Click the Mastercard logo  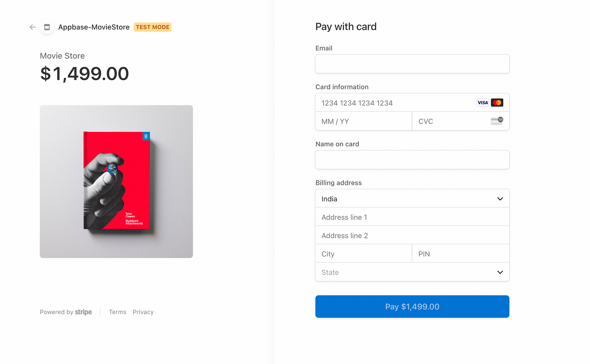pos(497,103)
